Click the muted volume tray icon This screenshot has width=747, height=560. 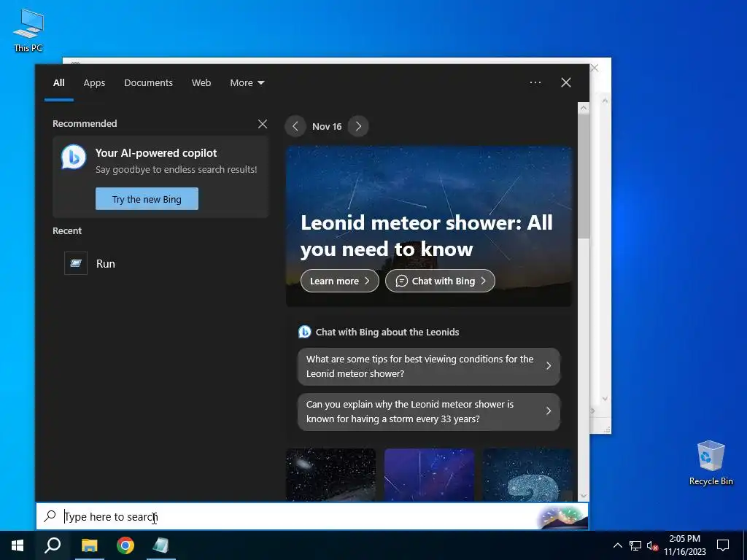(652, 545)
